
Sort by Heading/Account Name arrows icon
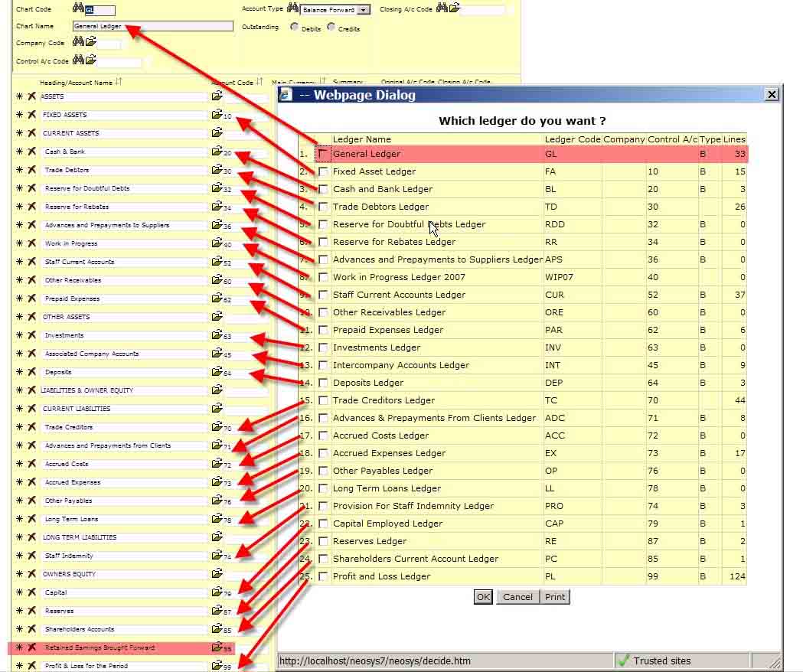pyautogui.click(x=119, y=82)
